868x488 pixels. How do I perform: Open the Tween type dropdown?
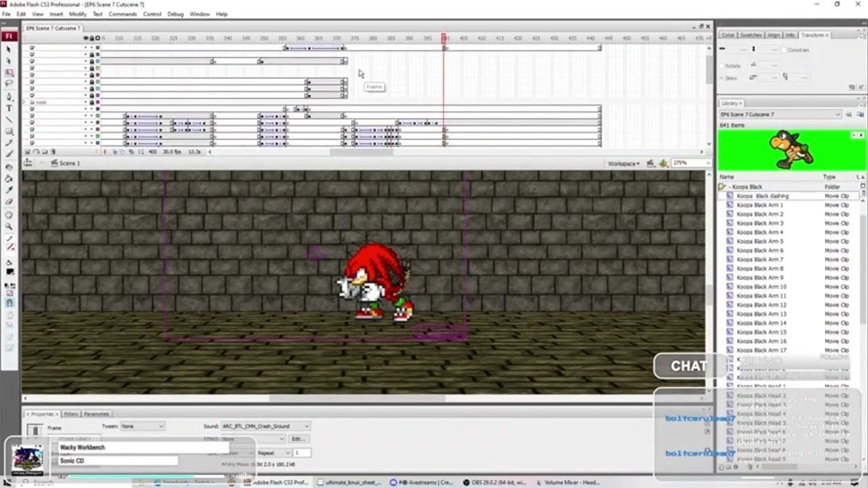(x=142, y=426)
